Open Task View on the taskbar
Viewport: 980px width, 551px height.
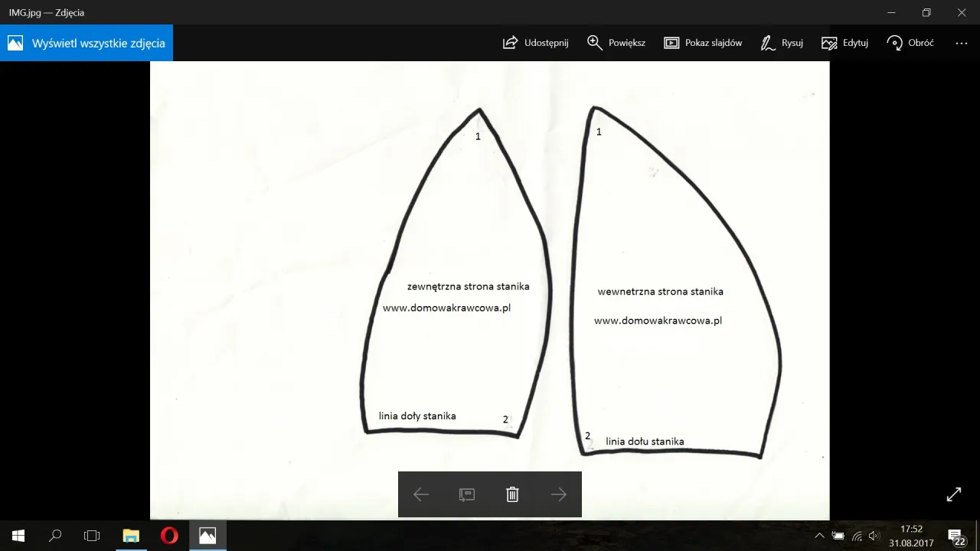92,536
